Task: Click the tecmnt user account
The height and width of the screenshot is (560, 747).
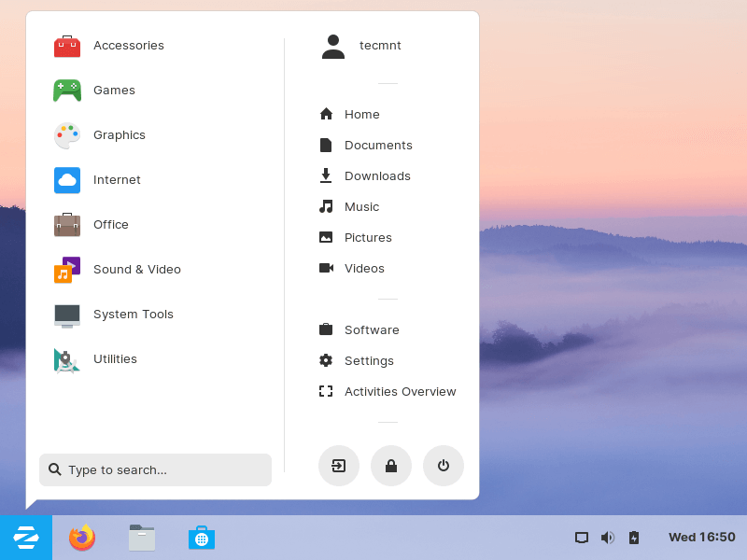Action: click(379, 46)
